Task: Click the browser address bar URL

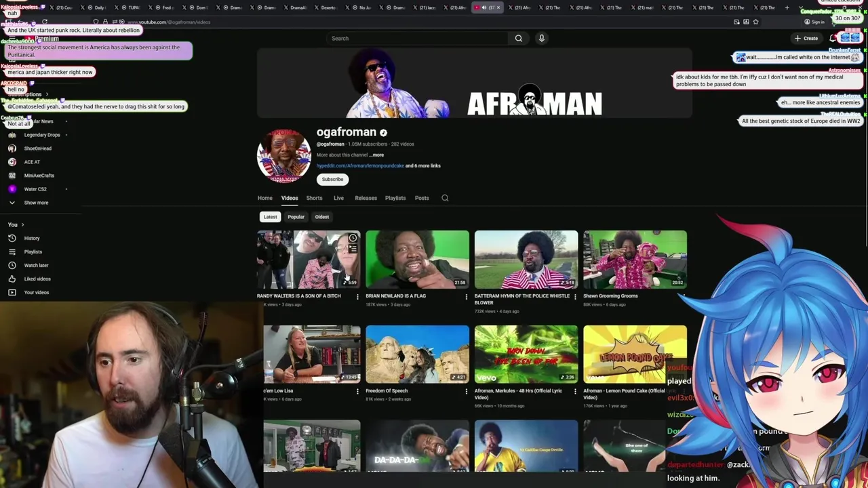Action: (x=169, y=22)
